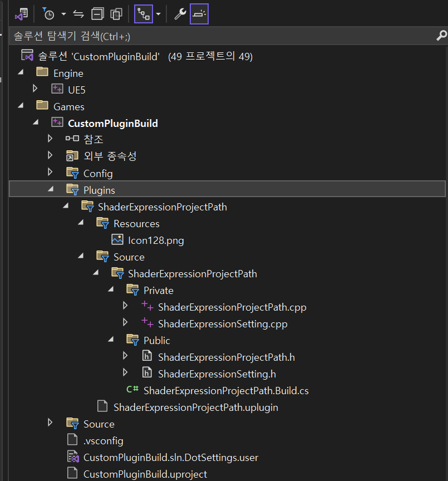Click the pending changes filter clock icon
This screenshot has width=448, height=481.
(x=48, y=14)
